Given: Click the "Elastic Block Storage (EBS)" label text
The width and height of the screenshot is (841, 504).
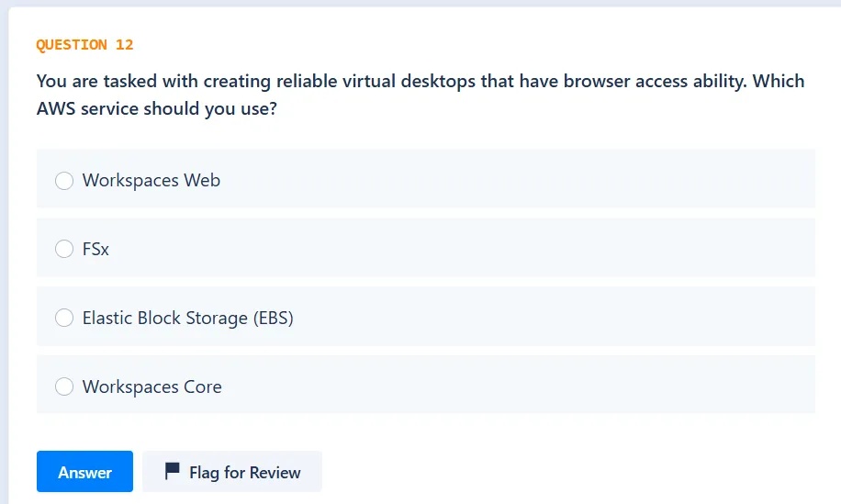Looking at the screenshot, I should point(187,318).
